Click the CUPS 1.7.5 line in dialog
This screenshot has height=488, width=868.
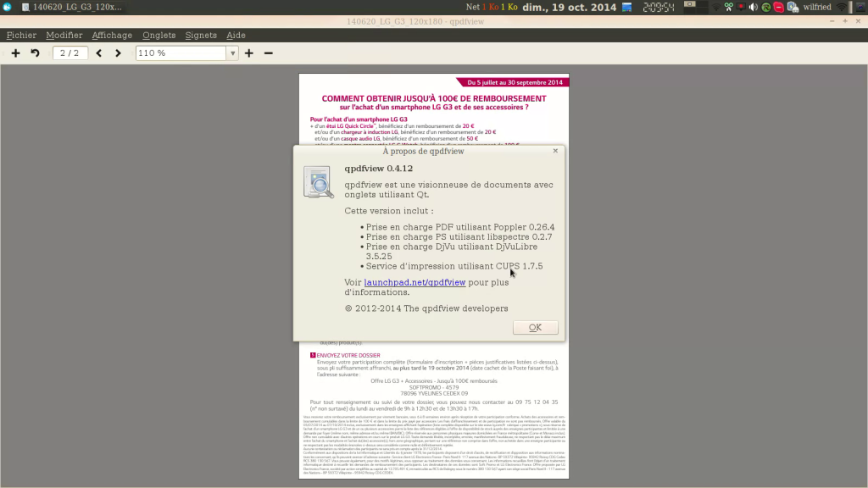click(454, 266)
